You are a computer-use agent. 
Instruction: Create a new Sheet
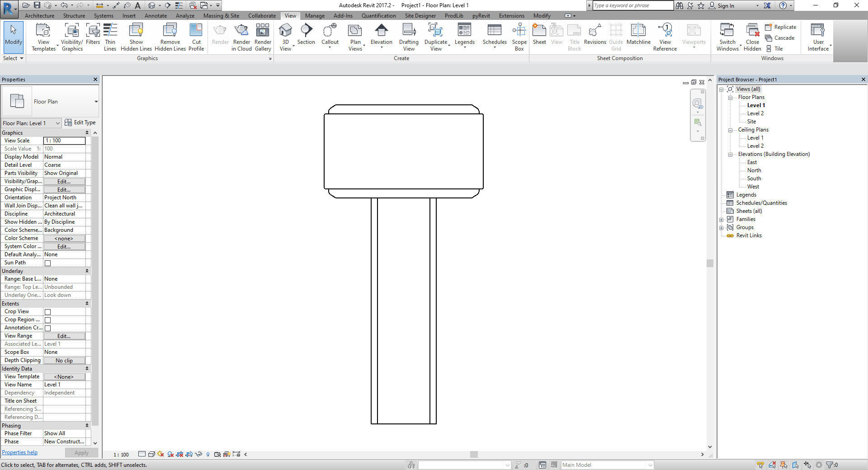(539, 34)
